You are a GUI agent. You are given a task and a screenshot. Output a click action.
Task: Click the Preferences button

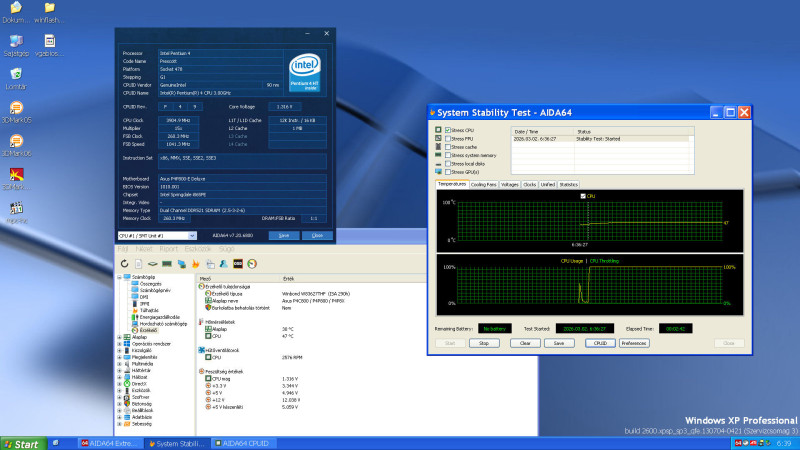point(633,343)
